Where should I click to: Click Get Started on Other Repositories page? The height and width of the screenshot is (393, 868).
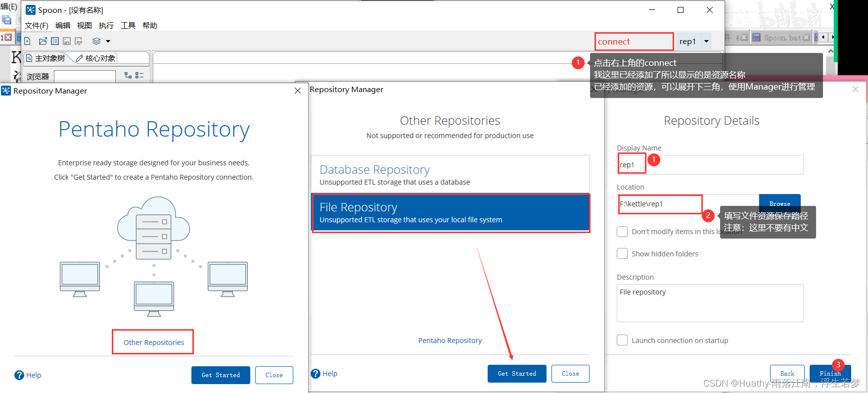517,374
